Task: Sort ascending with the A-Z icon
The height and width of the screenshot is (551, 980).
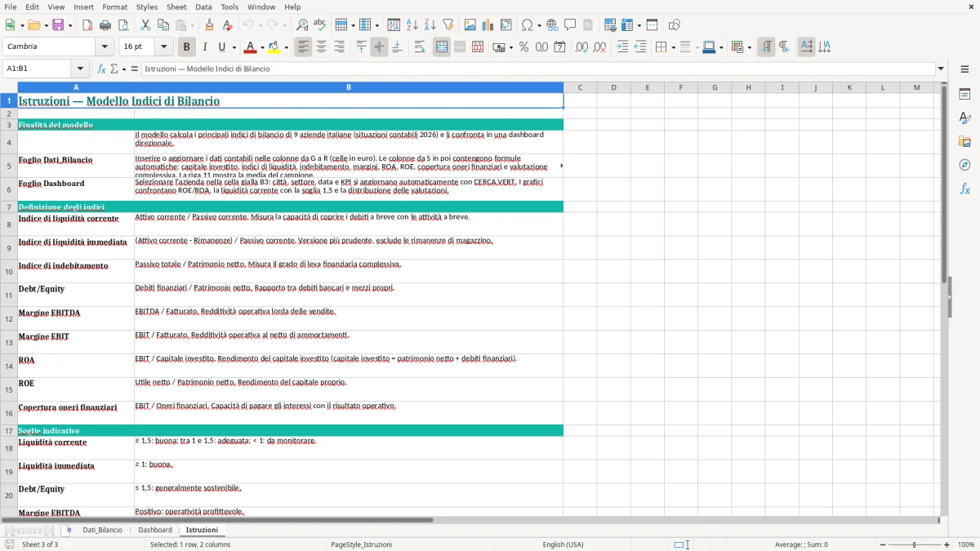Action: point(412,25)
